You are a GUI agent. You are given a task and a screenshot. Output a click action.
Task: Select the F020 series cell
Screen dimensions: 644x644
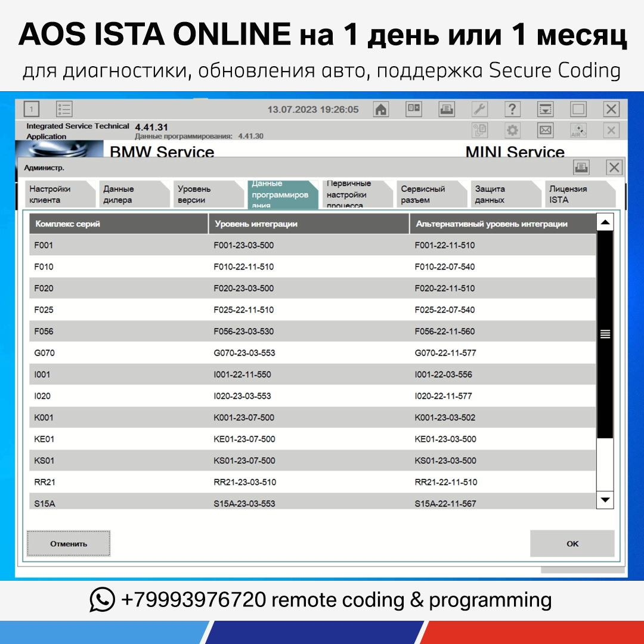(x=44, y=289)
